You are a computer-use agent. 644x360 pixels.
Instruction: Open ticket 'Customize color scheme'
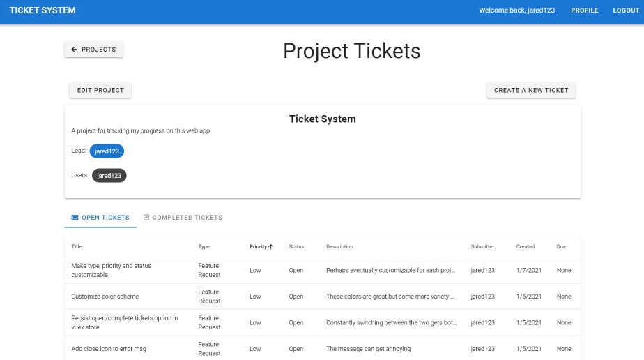coord(105,297)
